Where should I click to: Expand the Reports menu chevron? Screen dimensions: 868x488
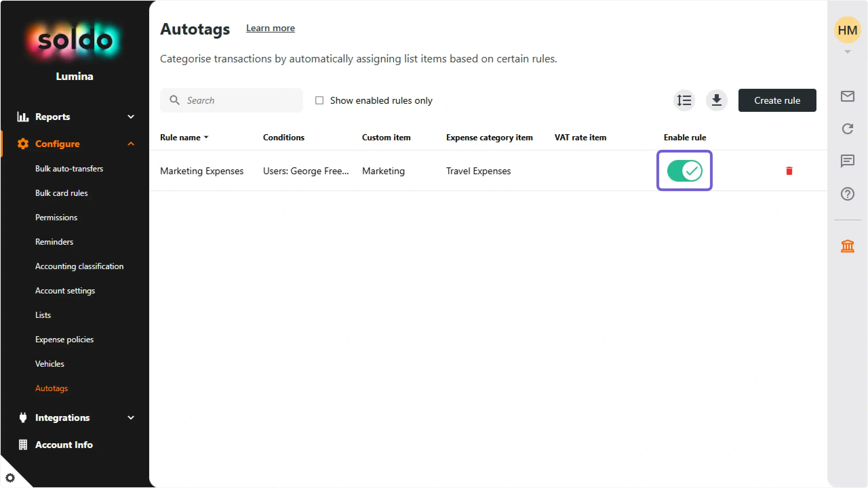coord(131,117)
